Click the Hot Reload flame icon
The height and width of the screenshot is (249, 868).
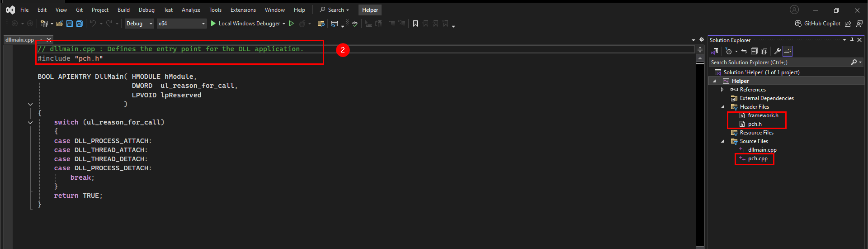click(302, 24)
